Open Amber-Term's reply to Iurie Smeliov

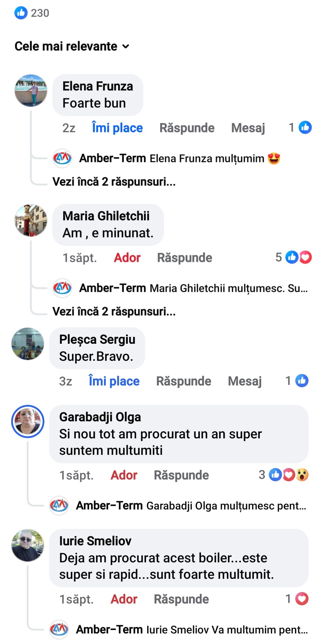192,630
